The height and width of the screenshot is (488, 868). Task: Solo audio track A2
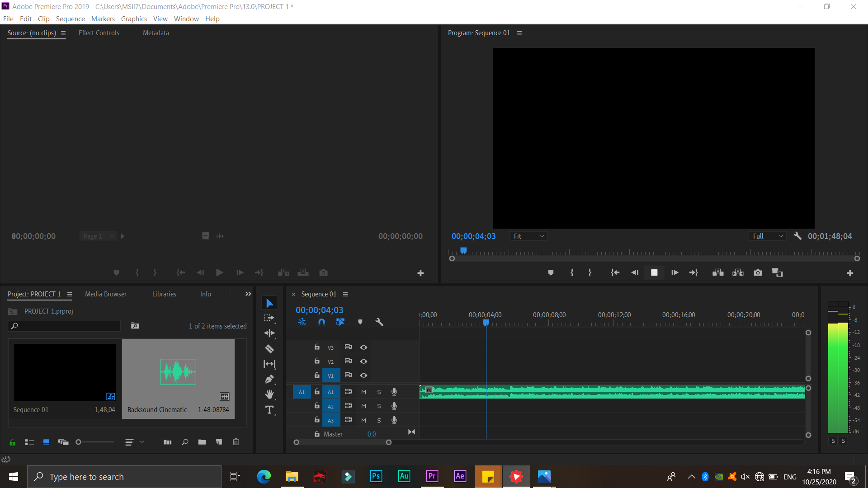point(379,406)
